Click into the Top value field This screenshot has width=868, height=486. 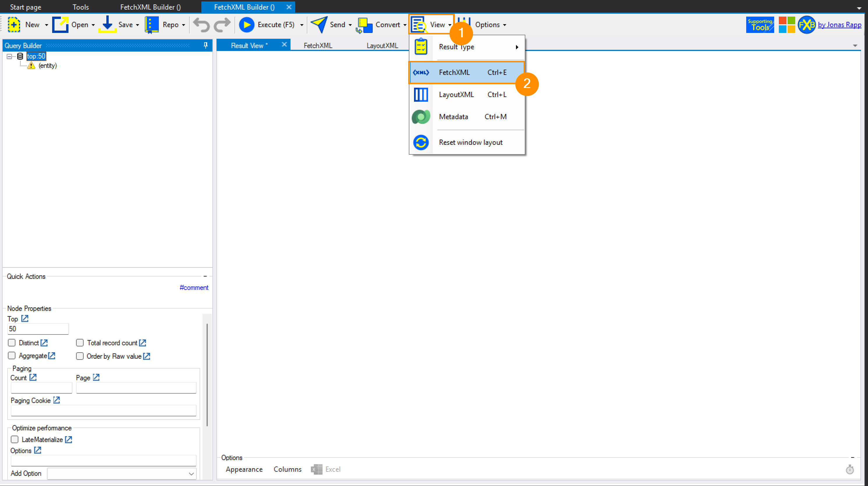tap(38, 329)
